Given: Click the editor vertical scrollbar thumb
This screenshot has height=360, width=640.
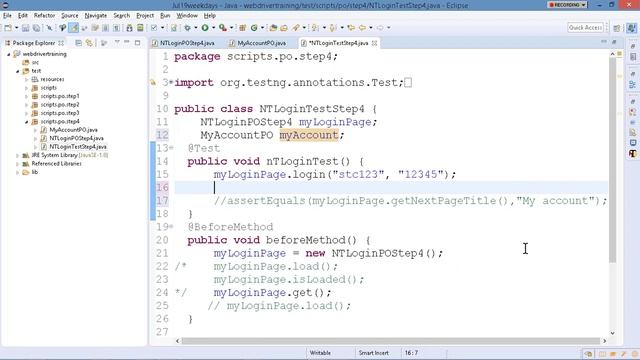Looking at the screenshot, I should (613, 159).
